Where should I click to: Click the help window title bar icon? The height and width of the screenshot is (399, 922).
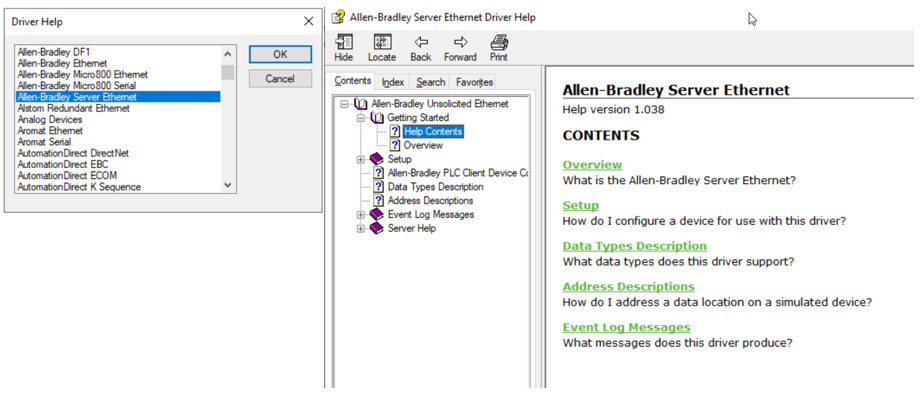tap(338, 17)
